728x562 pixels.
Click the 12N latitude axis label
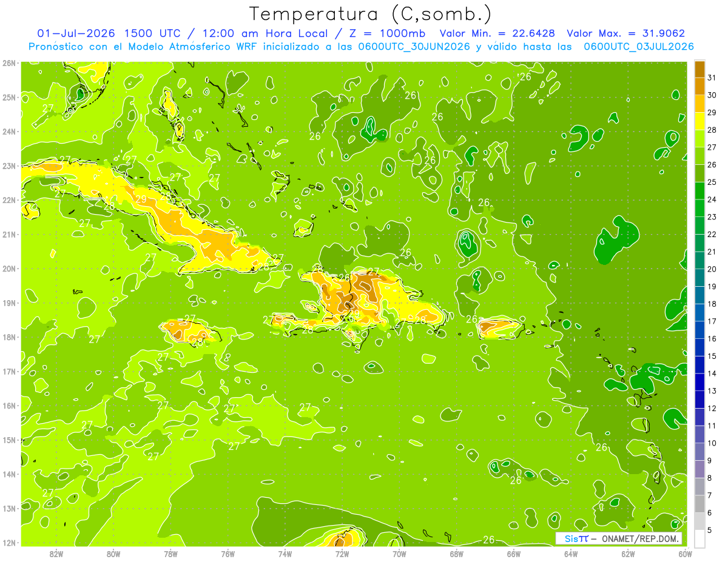pos(9,543)
